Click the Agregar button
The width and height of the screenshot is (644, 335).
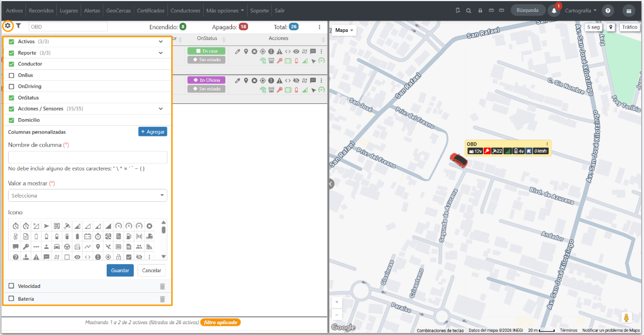click(153, 132)
